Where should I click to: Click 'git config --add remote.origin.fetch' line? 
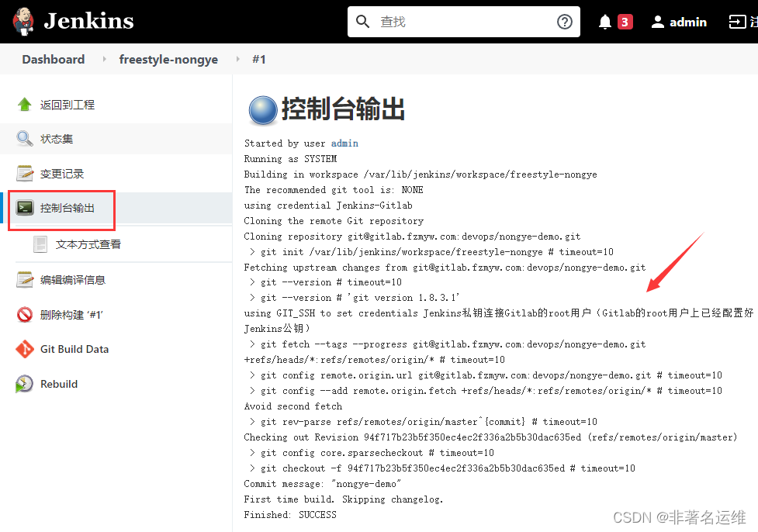pyautogui.click(x=486, y=390)
